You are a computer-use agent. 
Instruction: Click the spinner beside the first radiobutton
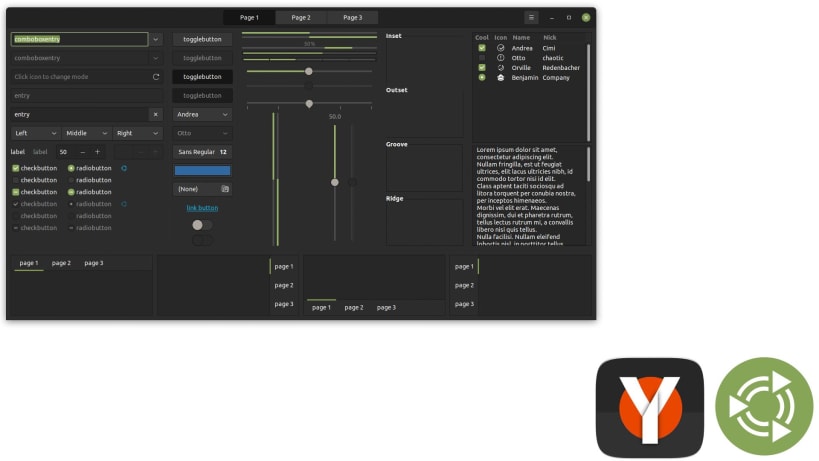click(x=124, y=168)
